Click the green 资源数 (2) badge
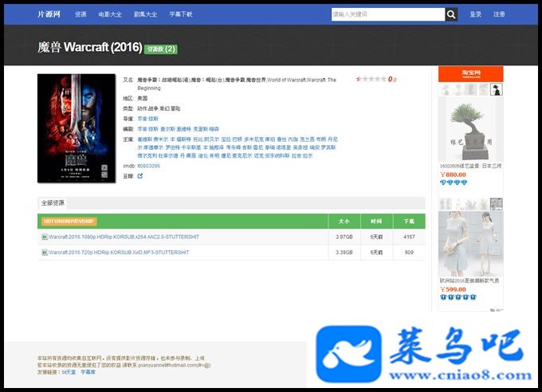 (x=161, y=49)
